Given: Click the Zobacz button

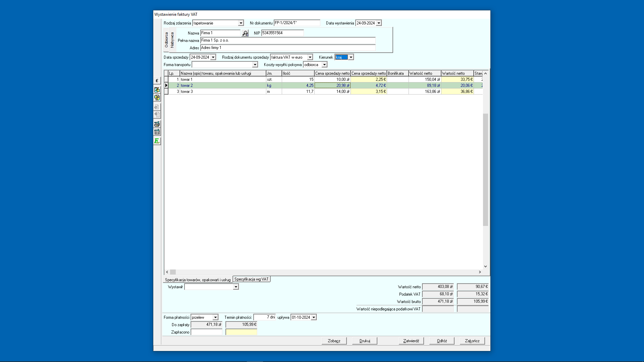Looking at the screenshot, I should (x=334, y=341).
